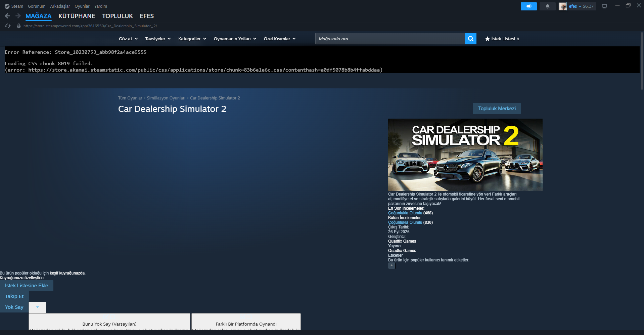Image resolution: width=644 pixels, height=335 pixels.
Task: Select Farklı Bir Platformda Oynandı option
Action: (246, 322)
